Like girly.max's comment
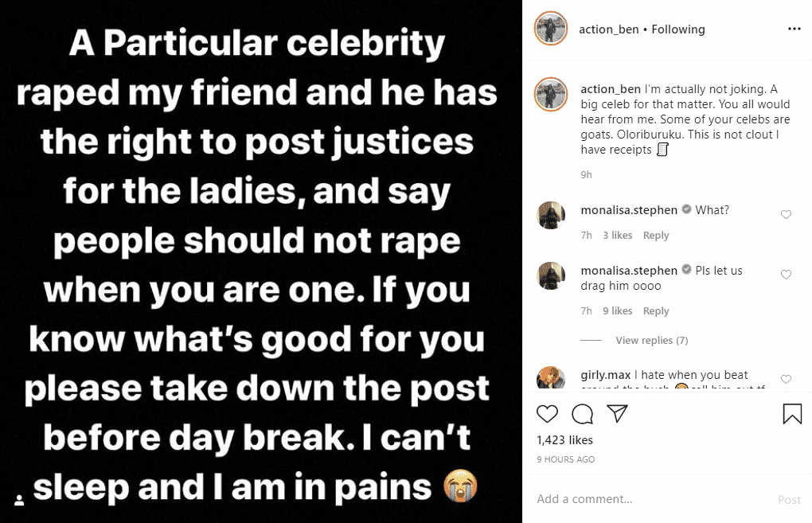Screen dimensions: 812x523 pos(787,379)
